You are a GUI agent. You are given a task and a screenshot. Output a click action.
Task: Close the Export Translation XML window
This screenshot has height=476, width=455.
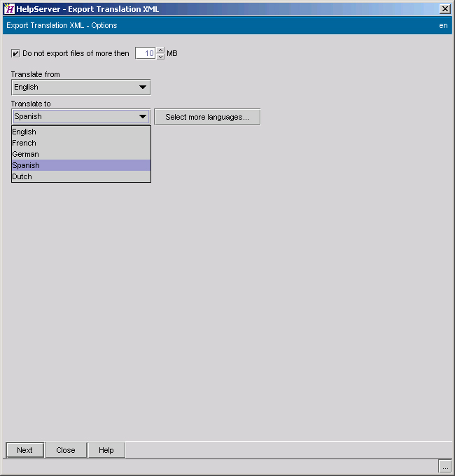coord(444,9)
